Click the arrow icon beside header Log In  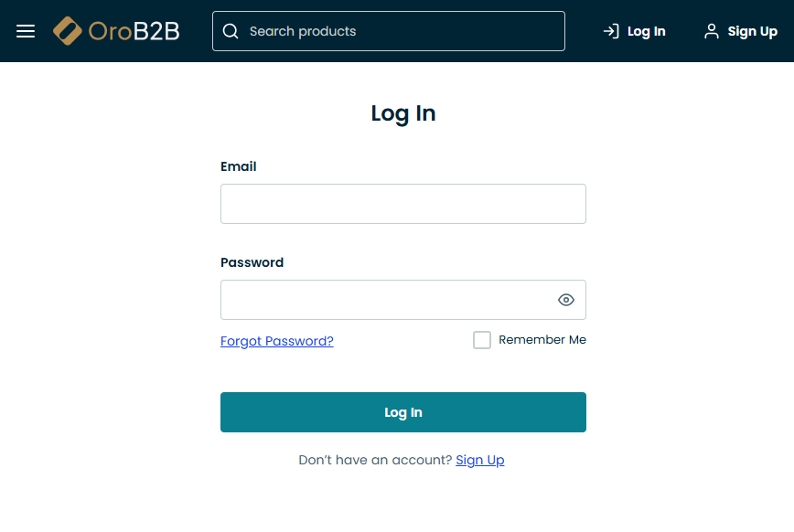[x=611, y=31]
